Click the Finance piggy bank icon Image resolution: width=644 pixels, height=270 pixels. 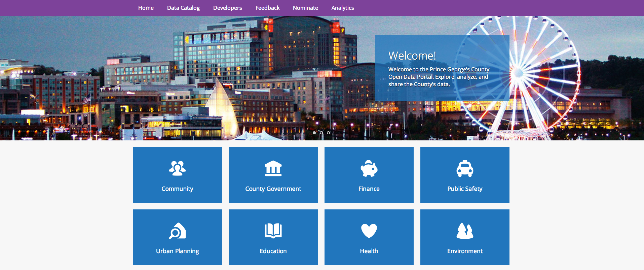369,168
